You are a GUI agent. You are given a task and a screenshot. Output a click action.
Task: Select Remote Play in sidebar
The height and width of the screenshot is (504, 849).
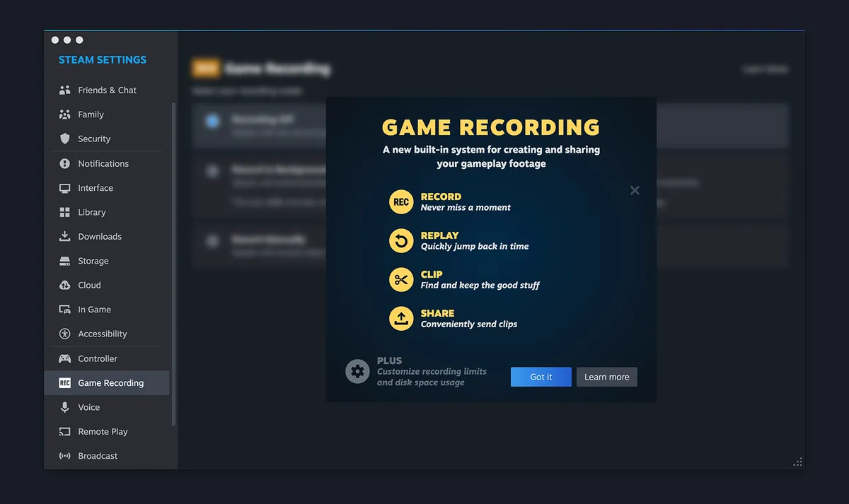pyautogui.click(x=107, y=432)
